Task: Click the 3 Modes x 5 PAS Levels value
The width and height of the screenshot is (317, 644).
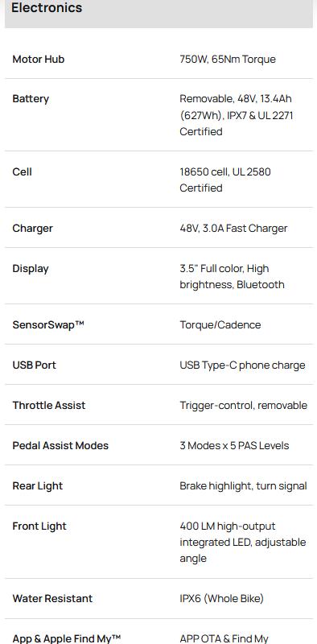Action: [234, 446]
